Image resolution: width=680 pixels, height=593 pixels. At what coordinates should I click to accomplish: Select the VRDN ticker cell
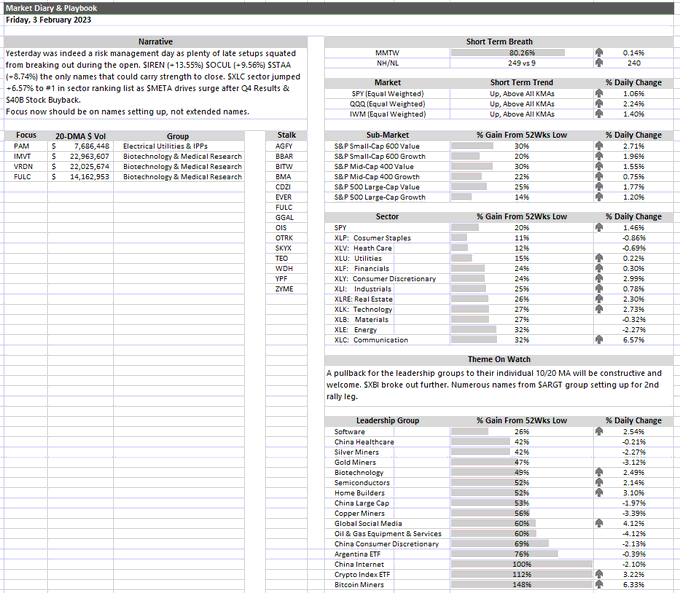tap(26, 167)
